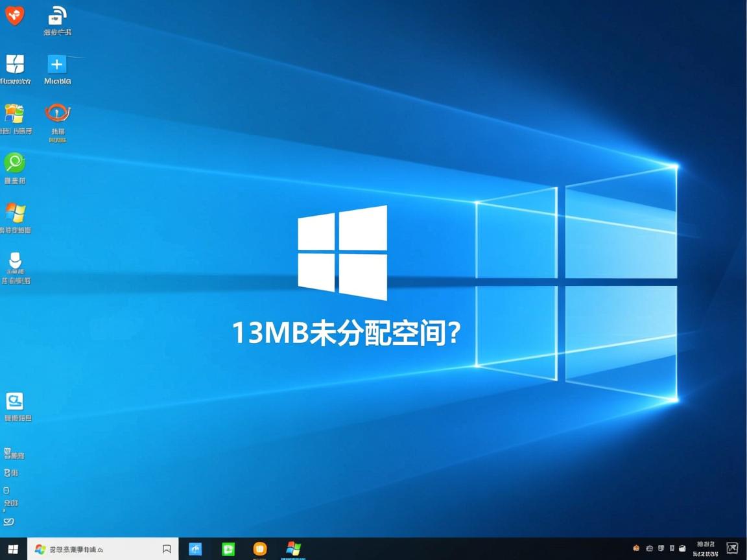Open the blue Micbla plus-sign app
This screenshot has width=747, height=560.
pos(57,65)
